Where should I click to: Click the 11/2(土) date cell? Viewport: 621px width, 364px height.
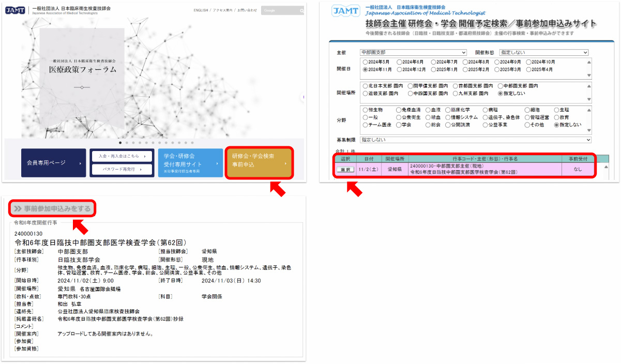[x=369, y=170]
